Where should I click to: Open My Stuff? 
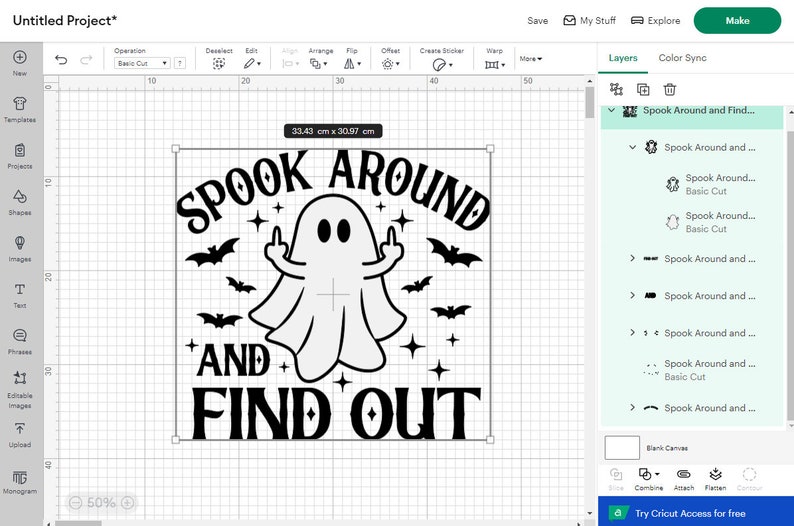(x=589, y=21)
